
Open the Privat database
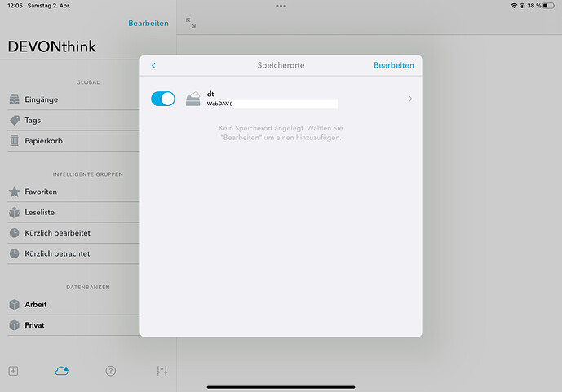(73, 325)
